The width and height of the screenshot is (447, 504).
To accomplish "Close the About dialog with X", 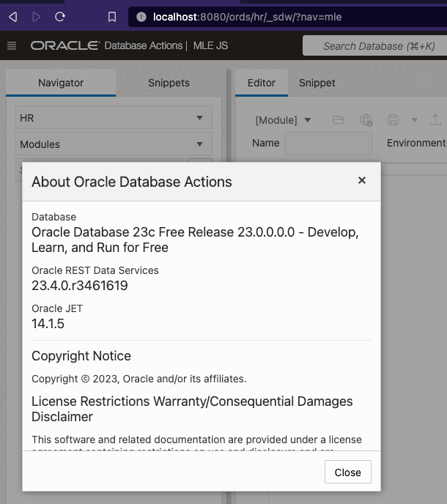I will (361, 180).
